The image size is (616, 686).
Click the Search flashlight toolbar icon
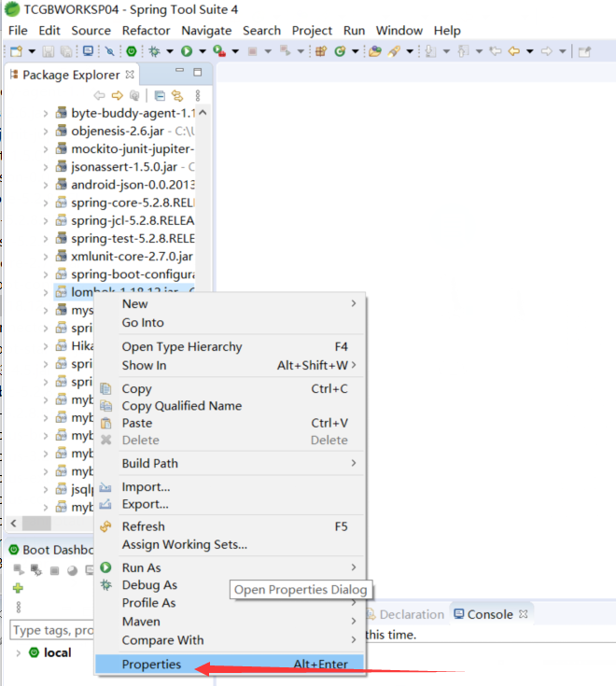tap(394, 51)
